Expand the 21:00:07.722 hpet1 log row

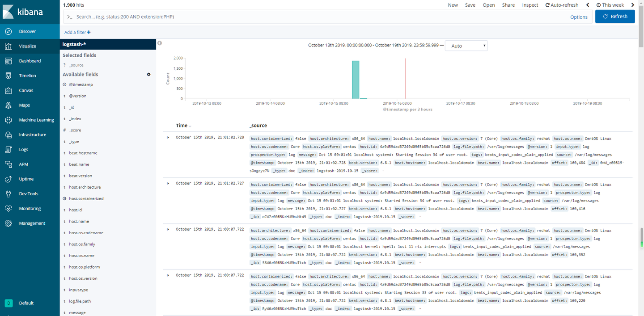pos(168,229)
